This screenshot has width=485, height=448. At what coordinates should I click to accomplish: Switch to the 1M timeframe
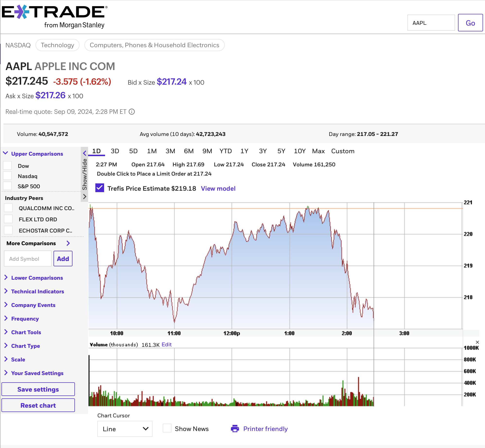[152, 151]
